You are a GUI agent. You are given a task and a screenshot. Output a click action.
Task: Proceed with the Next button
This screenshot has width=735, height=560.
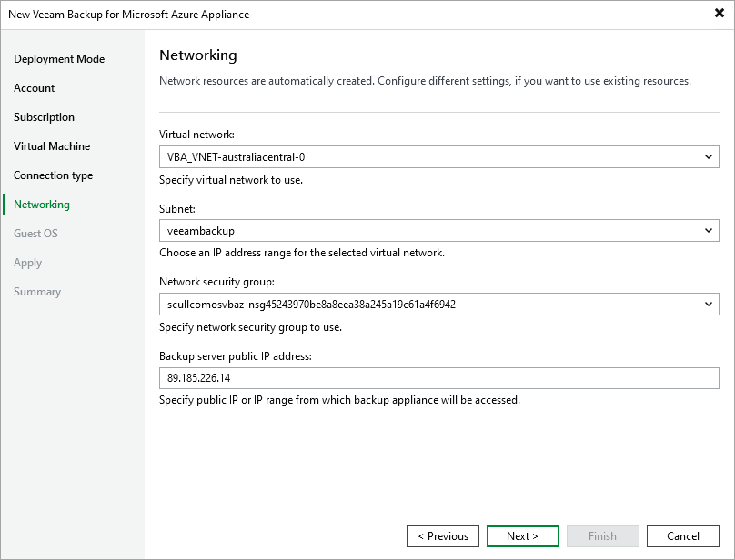tap(523, 536)
